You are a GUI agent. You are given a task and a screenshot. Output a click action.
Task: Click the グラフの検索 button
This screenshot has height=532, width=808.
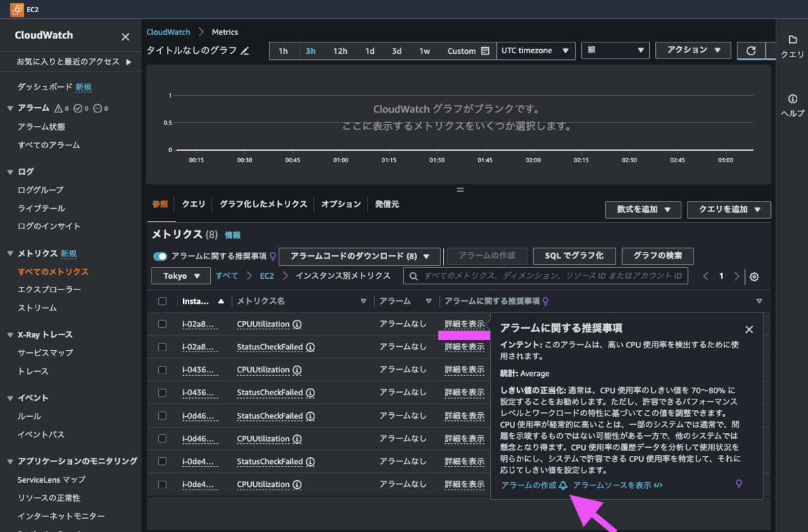coord(658,256)
